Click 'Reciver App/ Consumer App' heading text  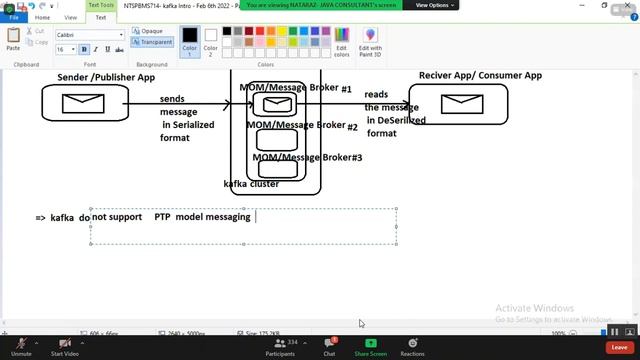[x=480, y=75]
